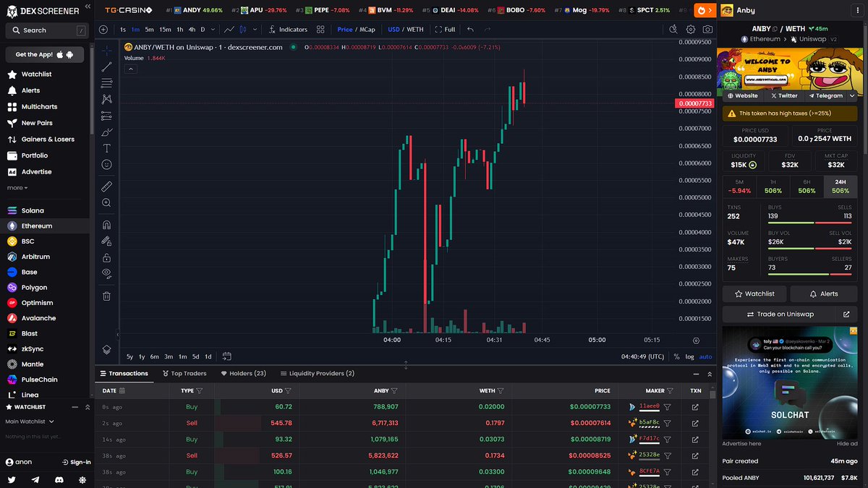
Task: Open the chart type dropdown arrow
Action: coord(255,30)
